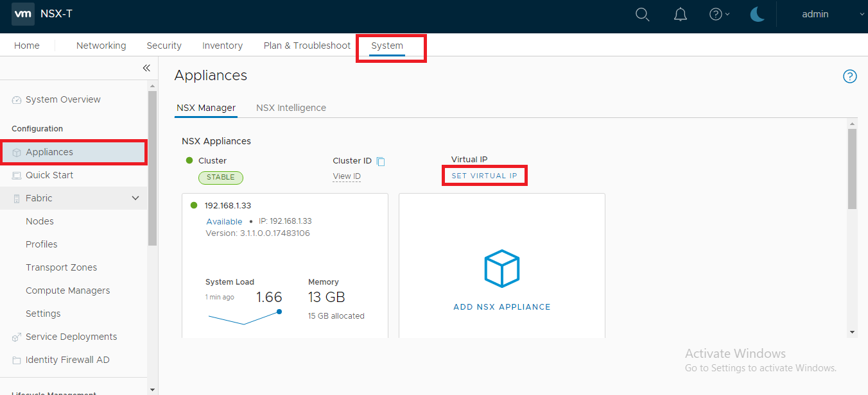Click the sidebar scroll down arrow
Viewport: 868px width, 395px height.
(153, 389)
